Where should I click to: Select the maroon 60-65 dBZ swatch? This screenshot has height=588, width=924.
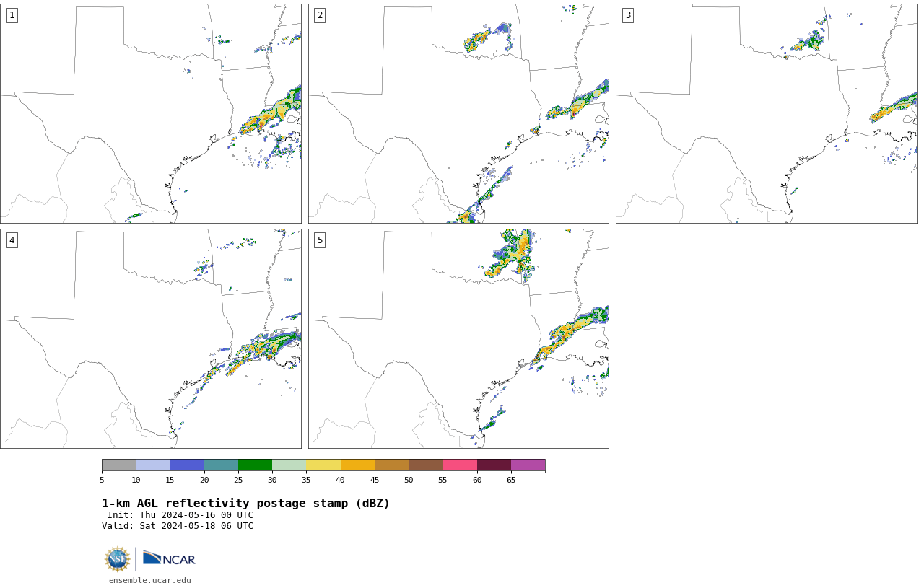point(494,465)
